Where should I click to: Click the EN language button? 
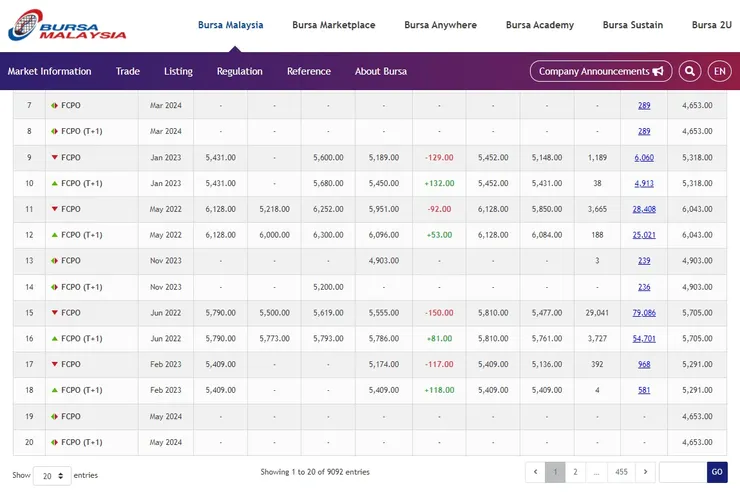[720, 71]
